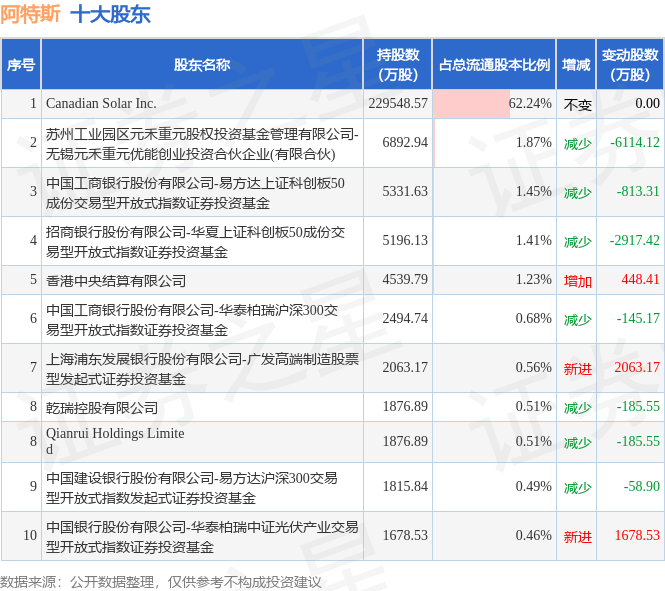Click holding value 229548.57
This screenshot has height=591, width=665.
click(398, 103)
